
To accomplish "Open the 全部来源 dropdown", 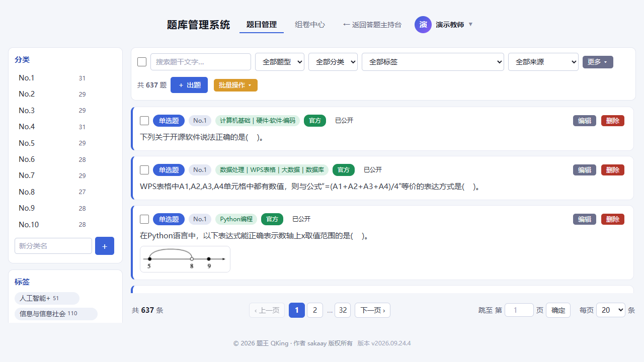I will coord(543,62).
